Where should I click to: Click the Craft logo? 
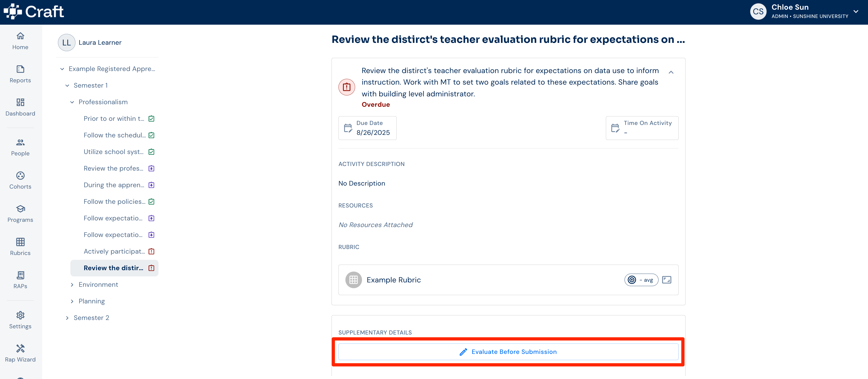[33, 12]
